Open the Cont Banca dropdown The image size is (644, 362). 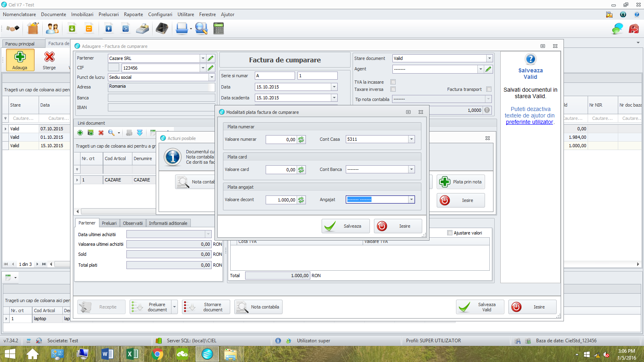(411, 169)
